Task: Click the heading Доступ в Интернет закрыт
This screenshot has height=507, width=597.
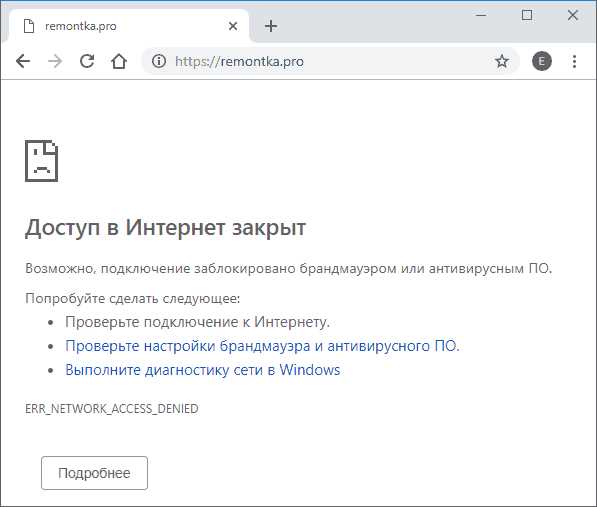Action: [165, 228]
